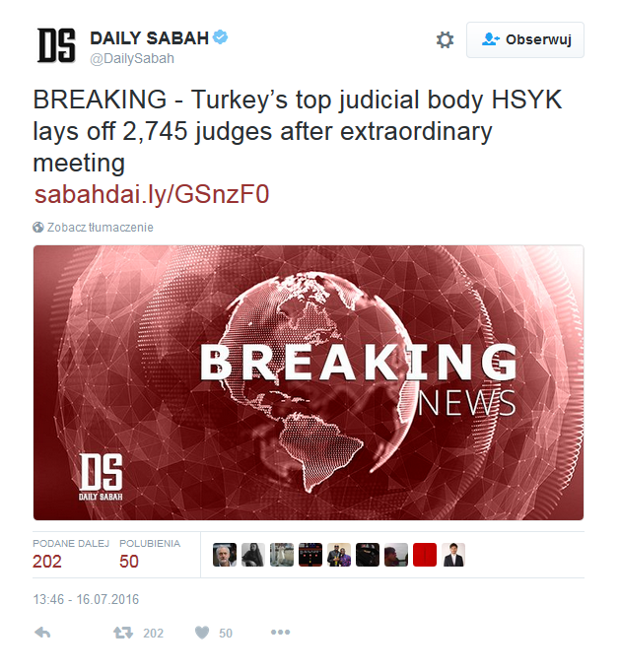
Task: Open the Breaking News image
Action: (x=309, y=382)
